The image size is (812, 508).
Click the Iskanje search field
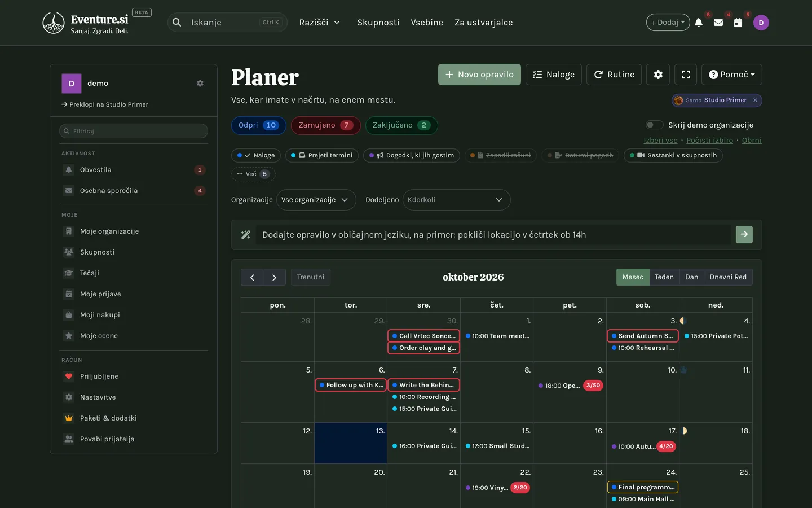227,23
